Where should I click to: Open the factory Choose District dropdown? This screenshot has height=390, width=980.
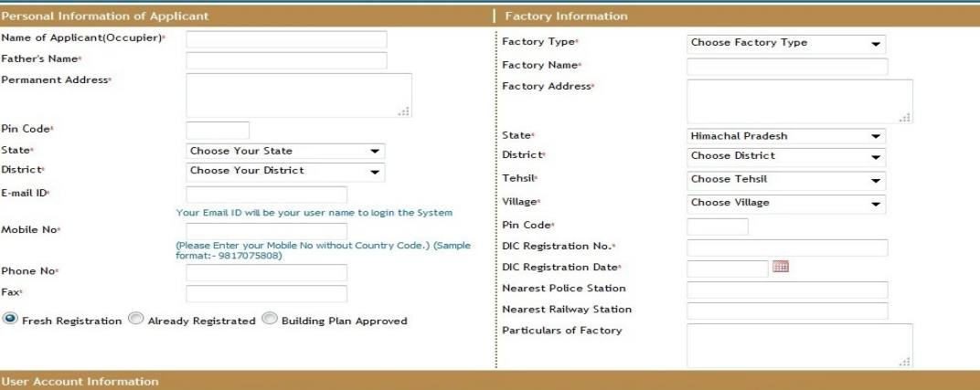(x=786, y=156)
